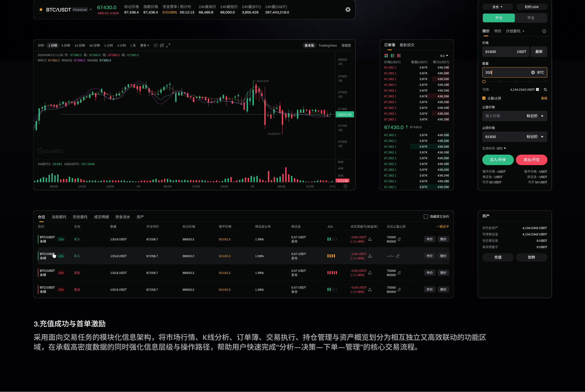Switch chart to 深度图 view
Viewport: 585px width, 392px height.
(346, 45)
